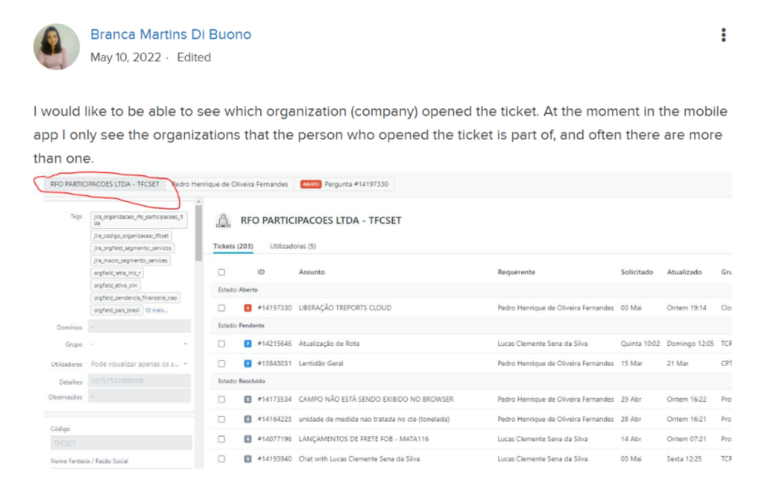Select the tag jira_codigo_organizacao_tfcset

click(x=131, y=236)
